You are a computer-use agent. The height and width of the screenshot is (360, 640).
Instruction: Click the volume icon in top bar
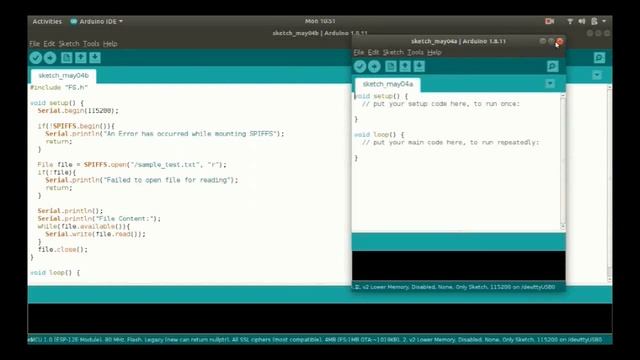[x=582, y=21]
